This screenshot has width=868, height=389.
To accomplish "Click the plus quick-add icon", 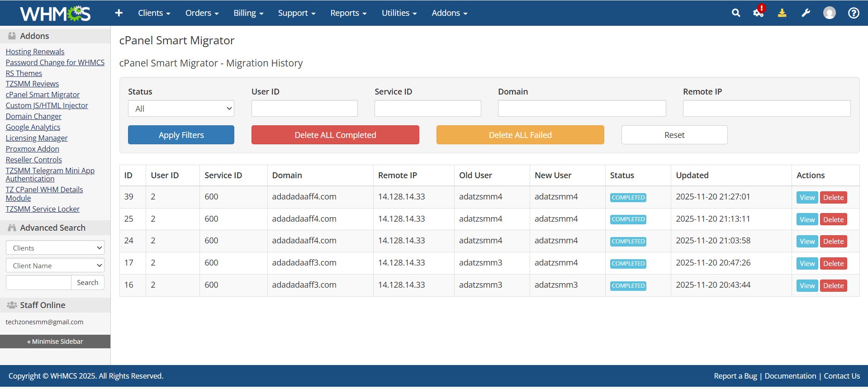I will pyautogui.click(x=119, y=13).
